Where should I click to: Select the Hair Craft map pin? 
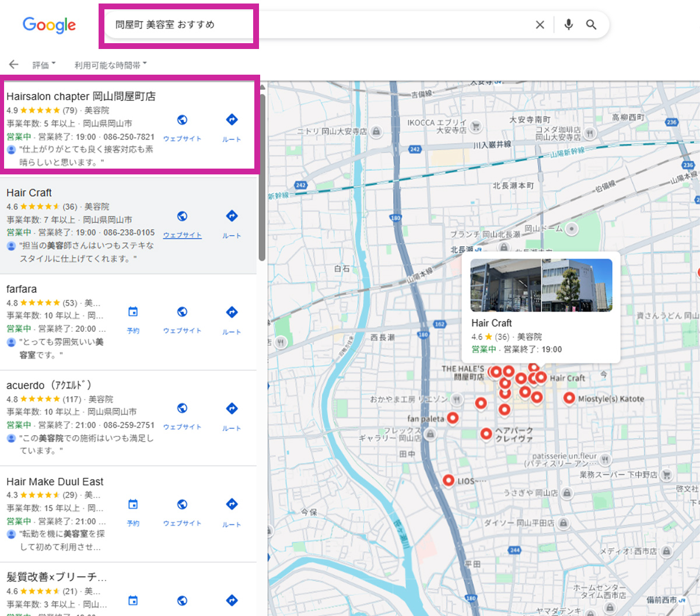[x=541, y=377]
